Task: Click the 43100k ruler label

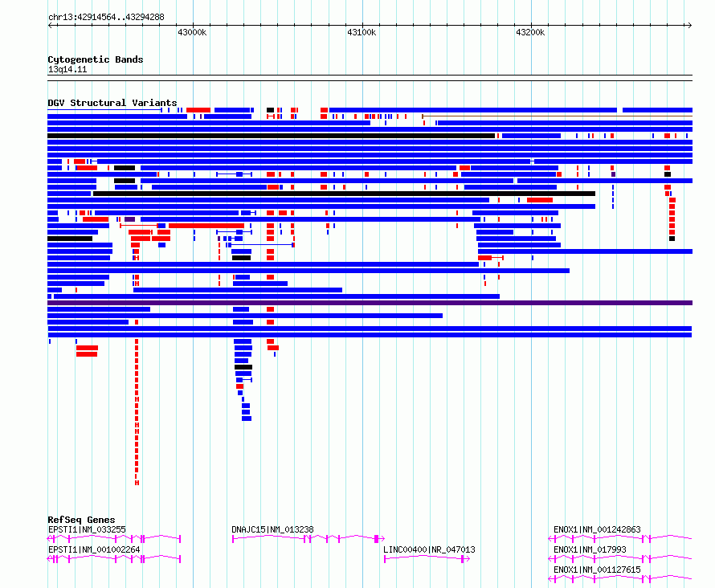Action: tap(362, 32)
